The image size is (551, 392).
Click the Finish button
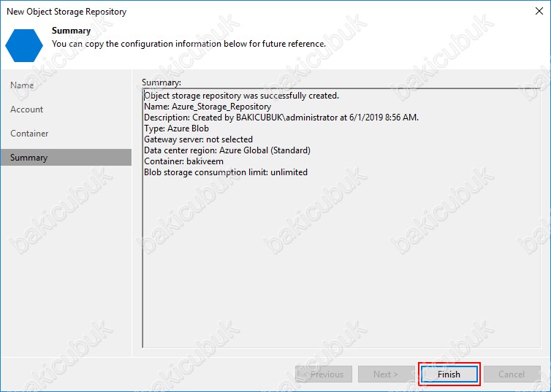449,374
